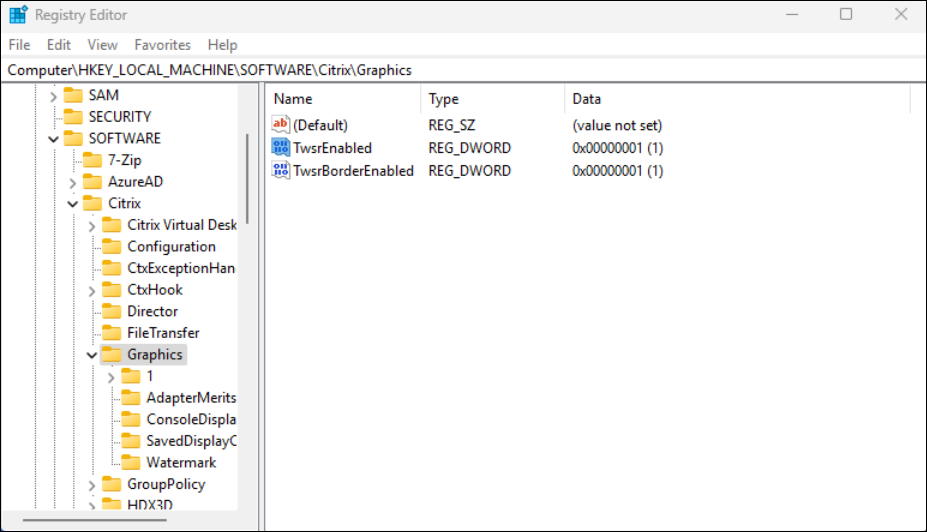
Task: Open the File menu
Action: [x=19, y=45]
